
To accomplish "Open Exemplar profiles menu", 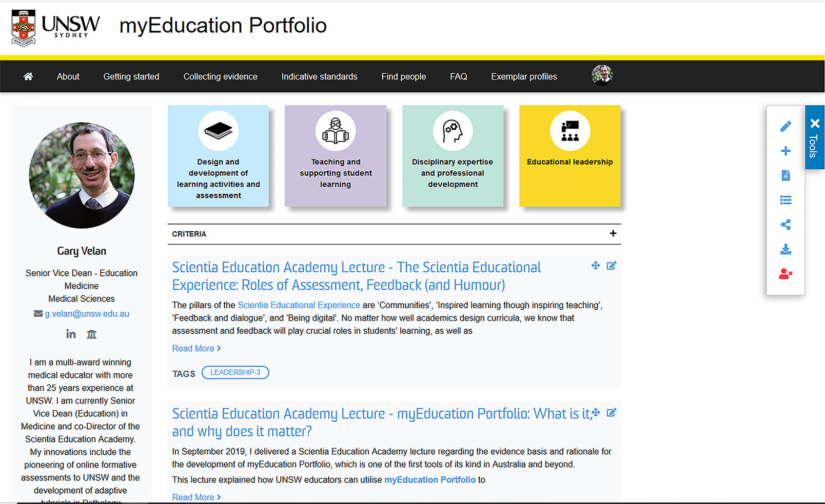I will click(524, 76).
